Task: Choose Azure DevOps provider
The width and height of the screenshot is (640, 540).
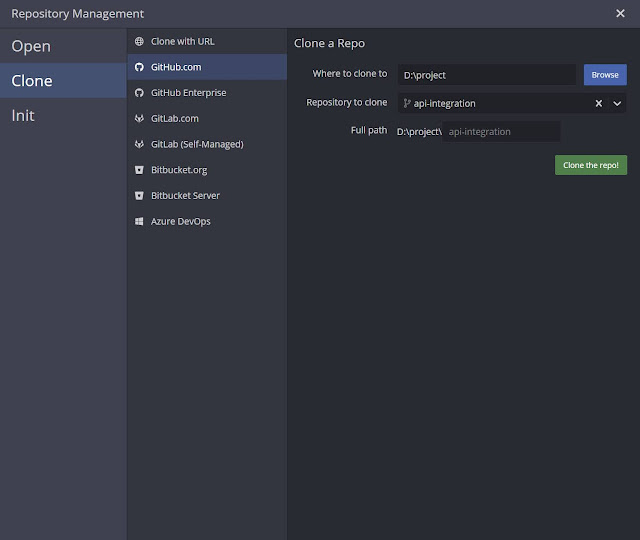Action: (207, 221)
